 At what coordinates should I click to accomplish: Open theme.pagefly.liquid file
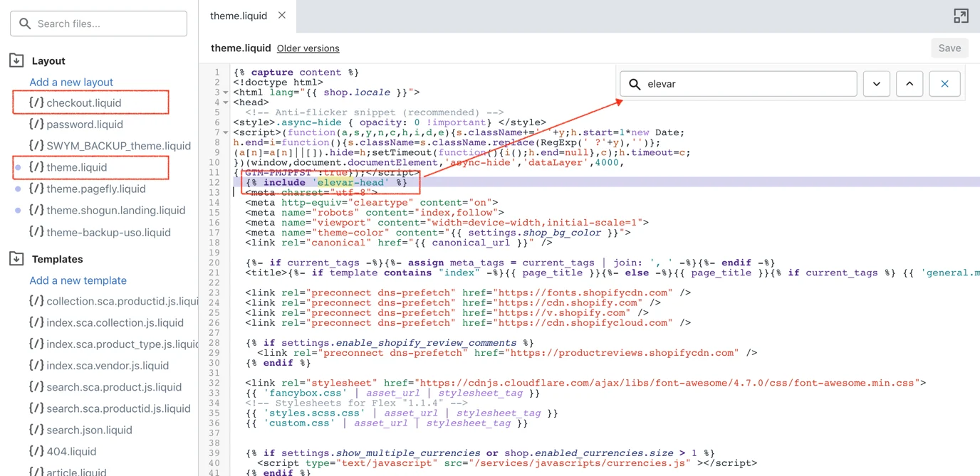(96, 189)
